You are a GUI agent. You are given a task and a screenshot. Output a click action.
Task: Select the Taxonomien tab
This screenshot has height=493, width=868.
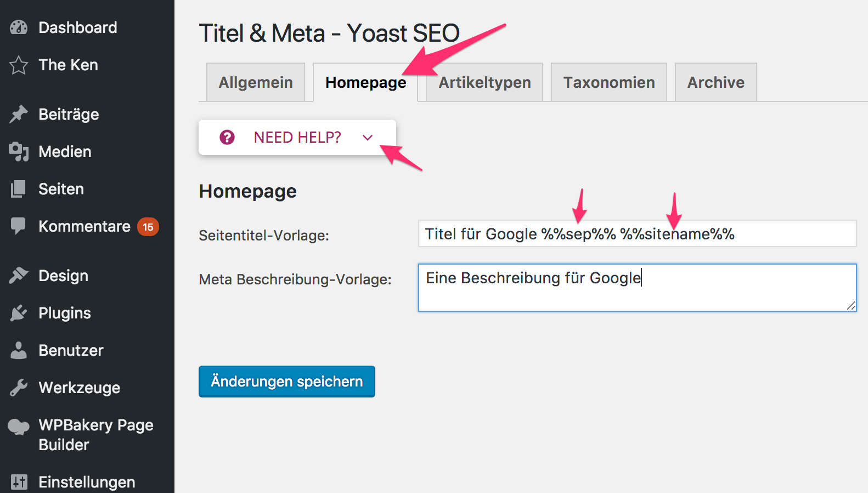coord(609,82)
